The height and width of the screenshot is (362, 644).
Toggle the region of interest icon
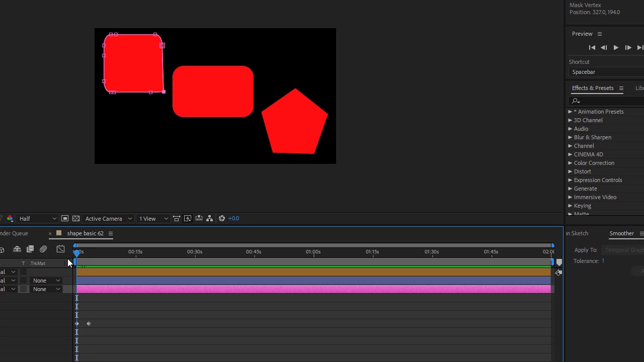(65, 218)
